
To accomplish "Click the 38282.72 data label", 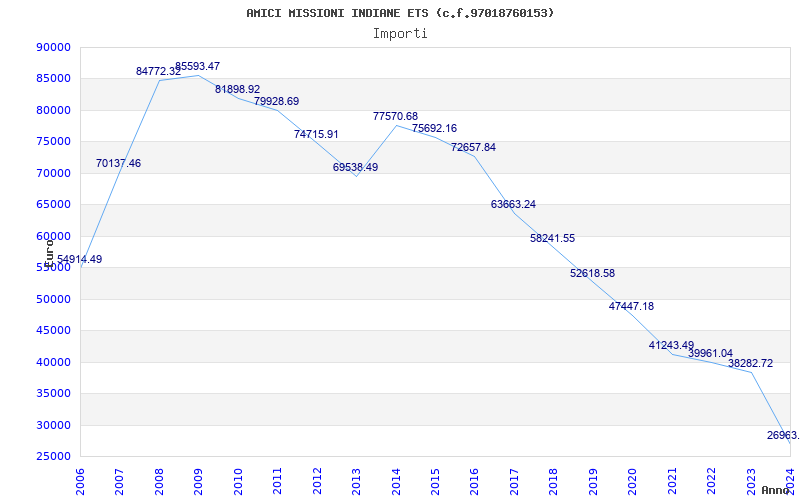I will point(750,363).
